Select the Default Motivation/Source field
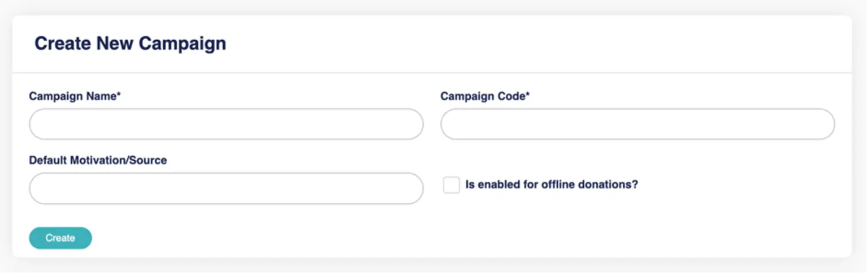Image resolution: width=868 pixels, height=274 pixels. [226, 188]
